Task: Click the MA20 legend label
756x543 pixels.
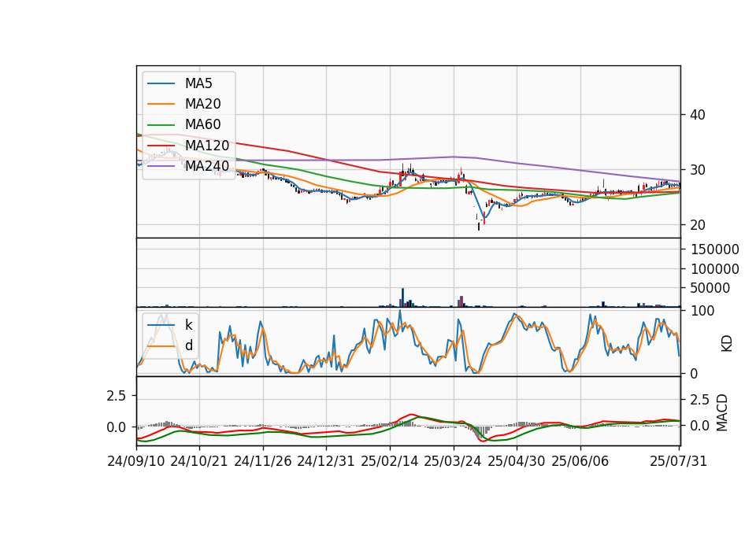Action: tap(202, 104)
